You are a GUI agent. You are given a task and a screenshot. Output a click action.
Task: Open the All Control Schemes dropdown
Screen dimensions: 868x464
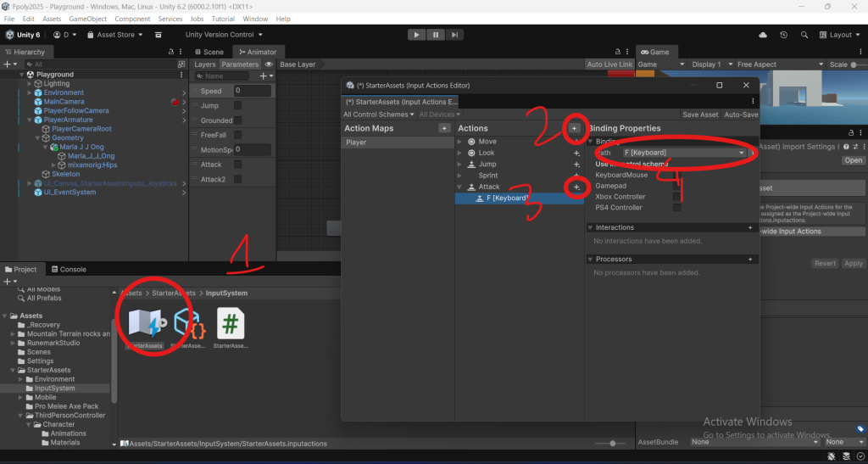[x=378, y=115]
